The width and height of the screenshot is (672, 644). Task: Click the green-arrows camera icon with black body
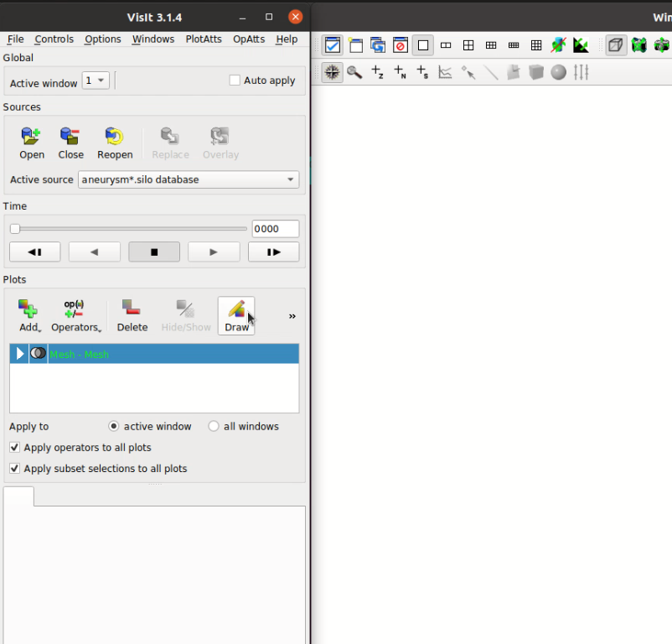638,45
